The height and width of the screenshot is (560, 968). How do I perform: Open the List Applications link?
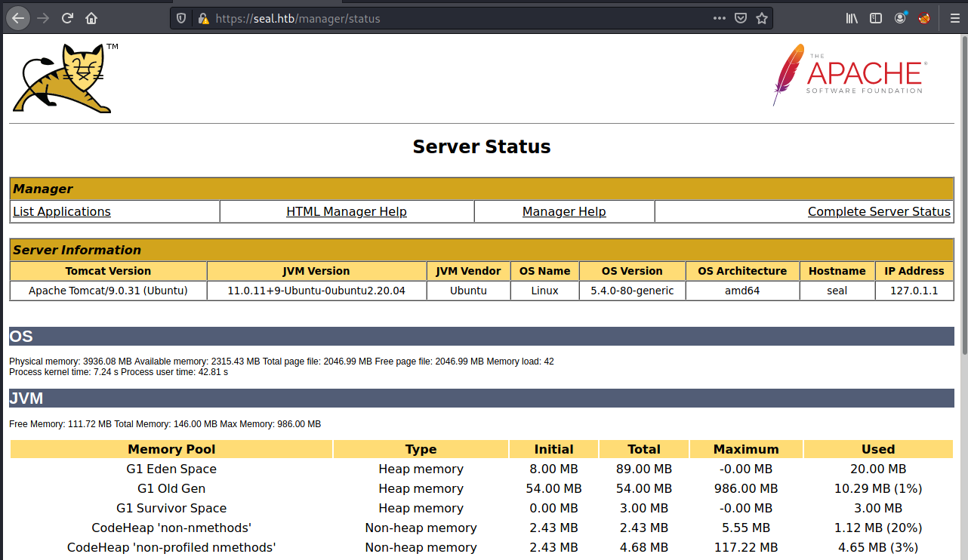point(62,211)
